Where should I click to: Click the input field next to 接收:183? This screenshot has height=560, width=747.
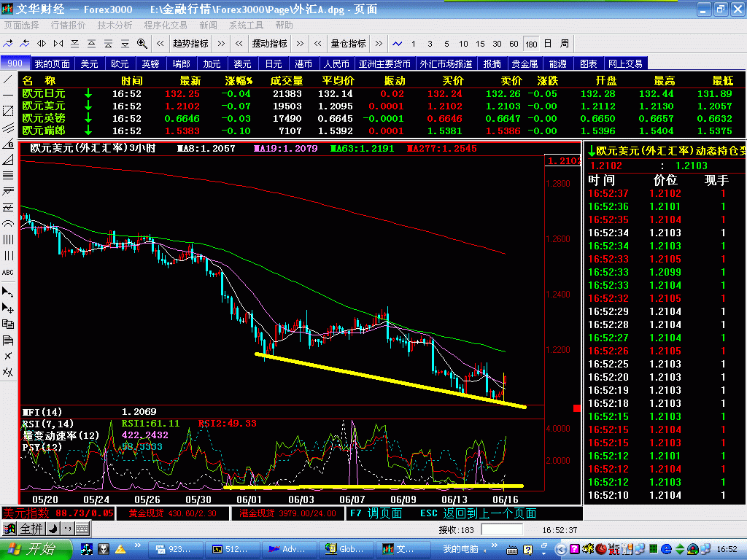coord(502,529)
